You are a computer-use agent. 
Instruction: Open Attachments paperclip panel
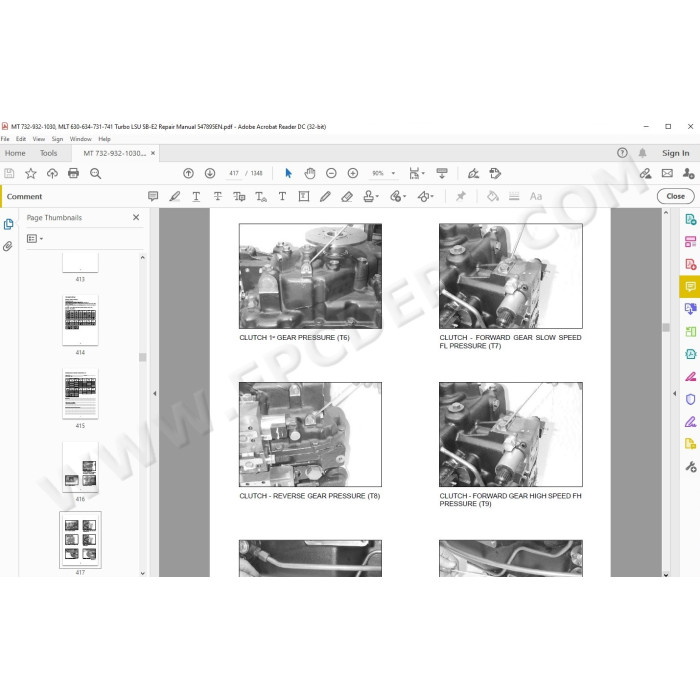pos(8,246)
